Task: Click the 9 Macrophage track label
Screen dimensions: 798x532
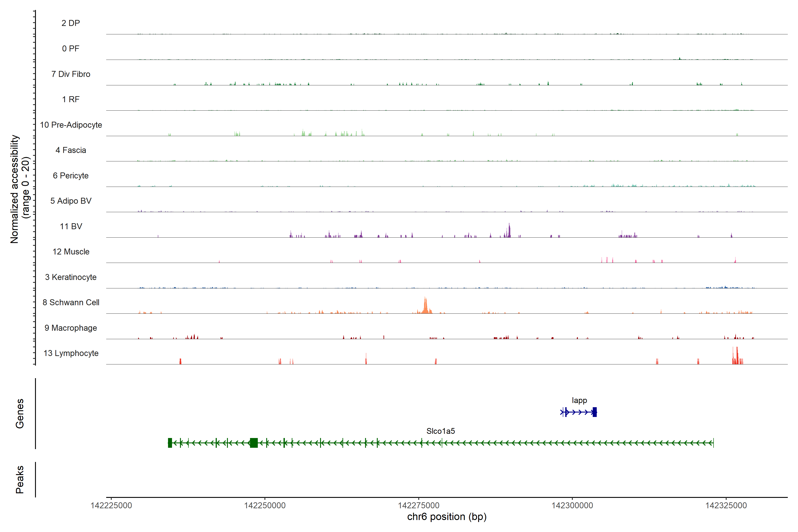Action: (x=71, y=328)
